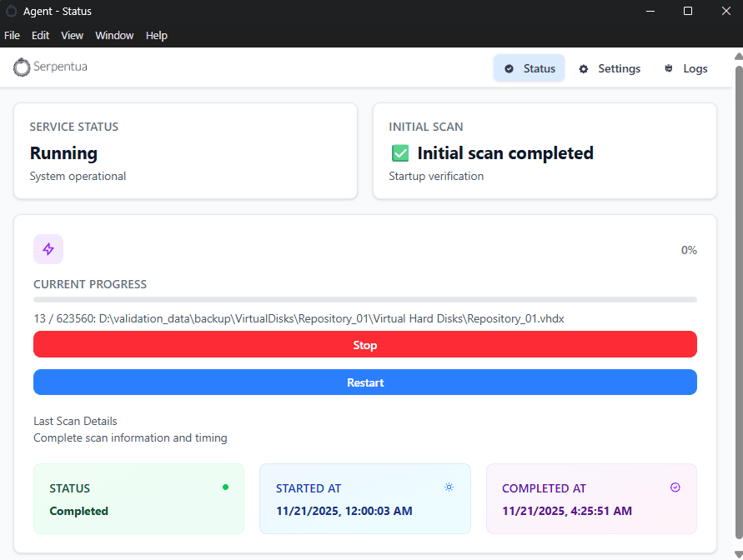The image size is (743, 560).
Task: Open the File menu
Action: pyautogui.click(x=12, y=35)
